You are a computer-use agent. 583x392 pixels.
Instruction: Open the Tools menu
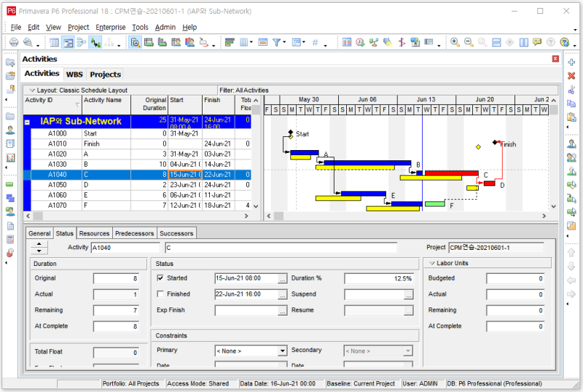[x=140, y=27]
